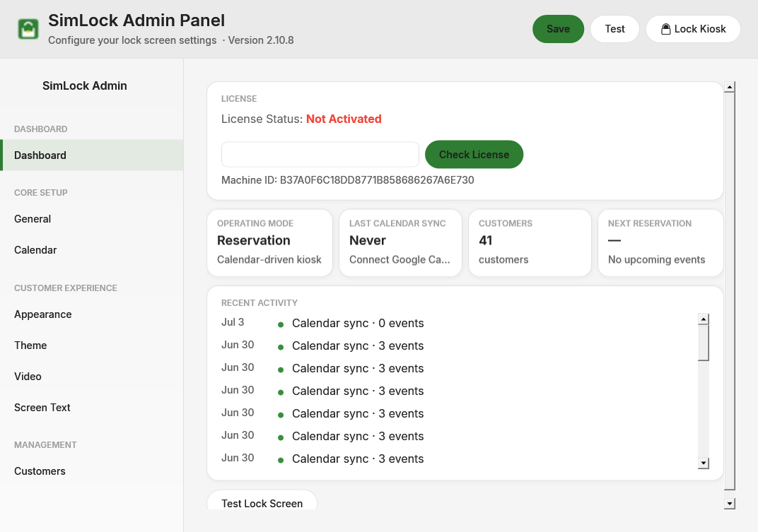Click the main panel scroll-down arrow
The height and width of the screenshot is (532, 758).
point(730,504)
